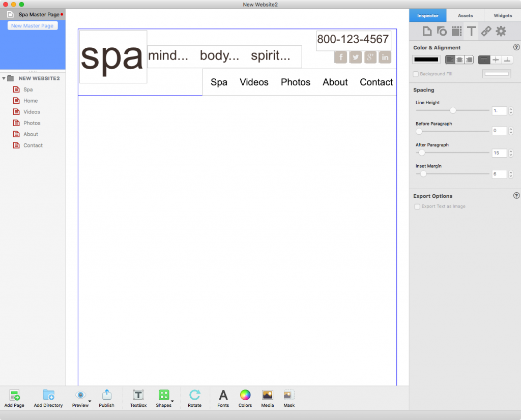Align text right
521x420 pixels.
(469, 60)
